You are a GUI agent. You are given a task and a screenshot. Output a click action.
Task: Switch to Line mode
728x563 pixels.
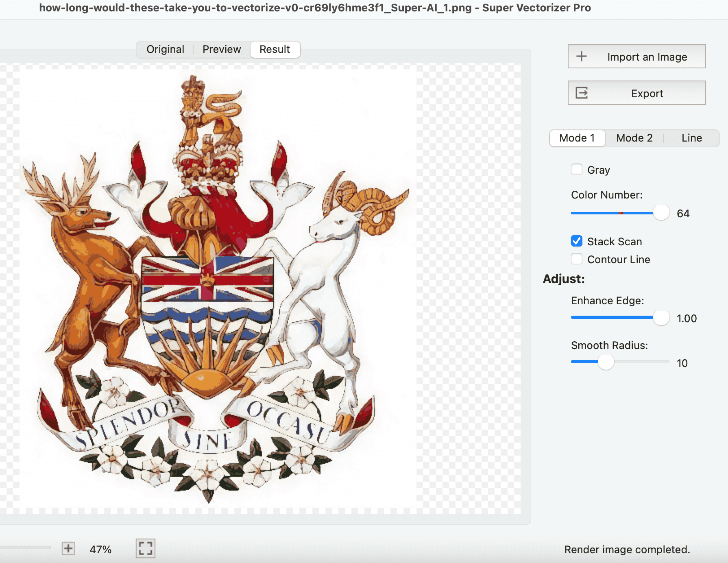point(692,138)
